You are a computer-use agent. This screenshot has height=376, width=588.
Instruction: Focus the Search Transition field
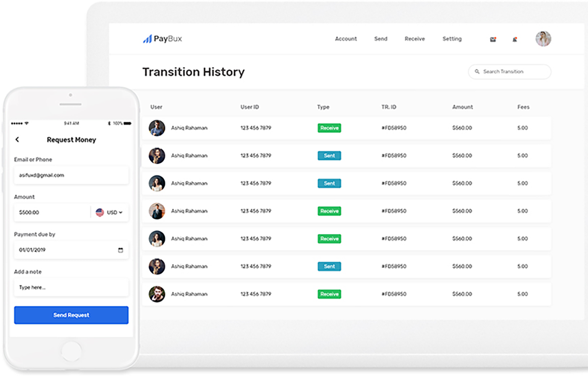510,72
